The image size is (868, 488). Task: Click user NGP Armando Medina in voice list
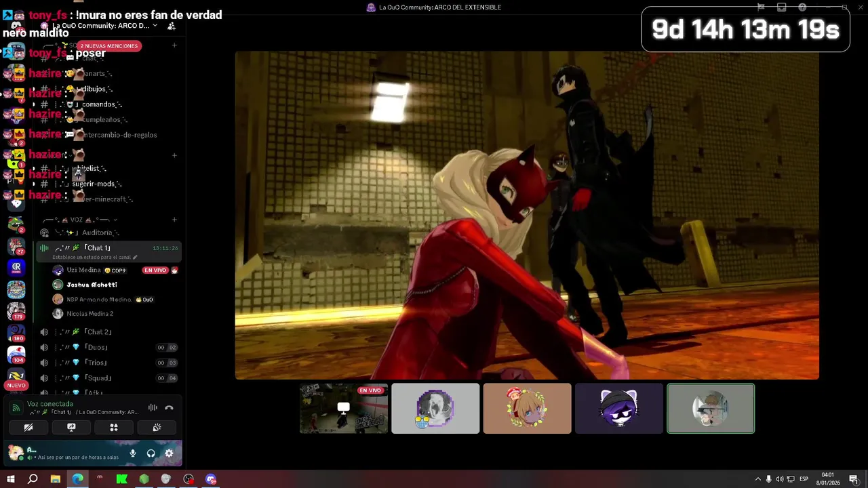pos(99,299)
